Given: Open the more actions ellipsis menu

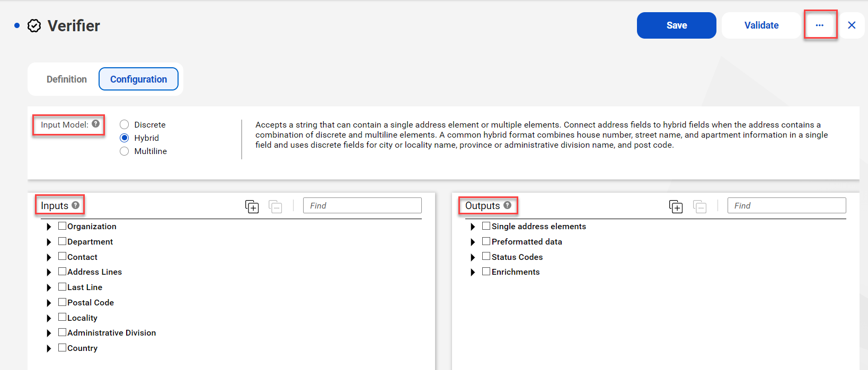Looking at the screenshot, I should (x=820, y=25).
